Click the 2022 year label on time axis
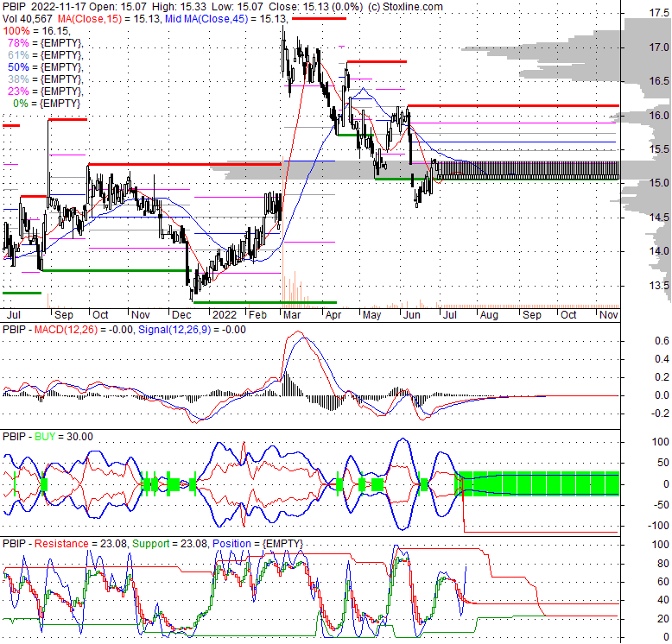This screenshot has height=644, width=672. tap(225, 315)
